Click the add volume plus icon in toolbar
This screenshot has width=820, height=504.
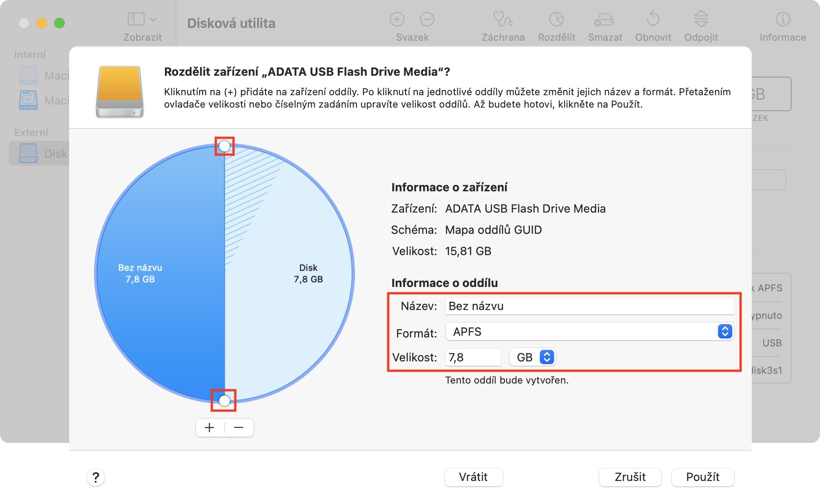(397, 19)
